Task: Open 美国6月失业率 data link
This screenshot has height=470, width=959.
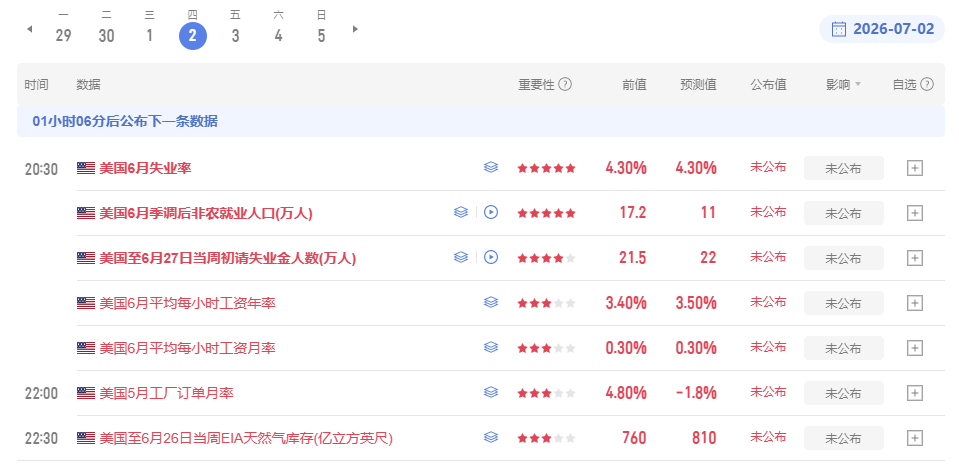Action: pos(146,168)
